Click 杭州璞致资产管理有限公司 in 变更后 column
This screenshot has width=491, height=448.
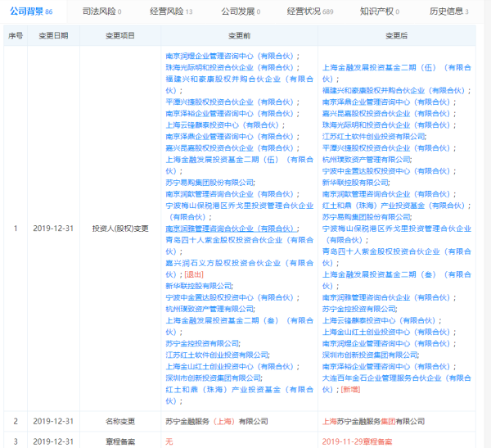367,160
